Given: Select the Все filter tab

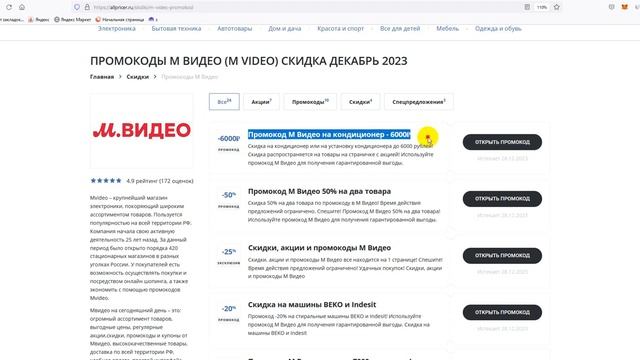Looking at the screenshot, I should coord(224,102).
